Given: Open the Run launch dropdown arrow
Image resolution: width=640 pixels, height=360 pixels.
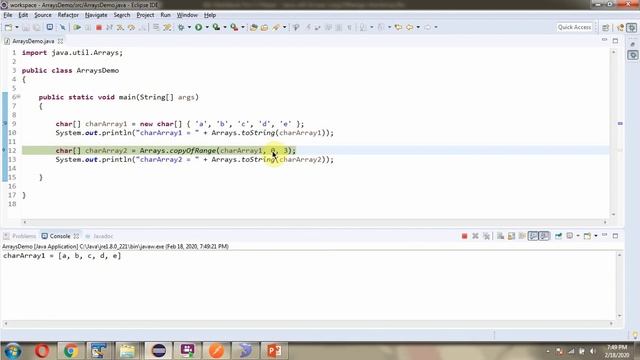Looking at the screenshot, I should pyautogui.click(x=207, y=27).
